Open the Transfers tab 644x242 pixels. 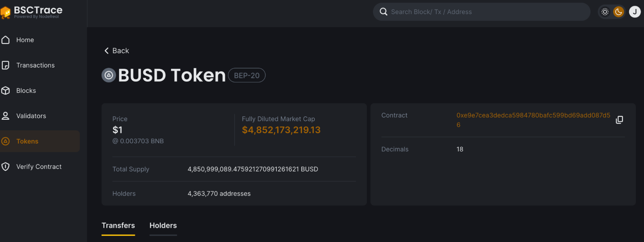118,226
